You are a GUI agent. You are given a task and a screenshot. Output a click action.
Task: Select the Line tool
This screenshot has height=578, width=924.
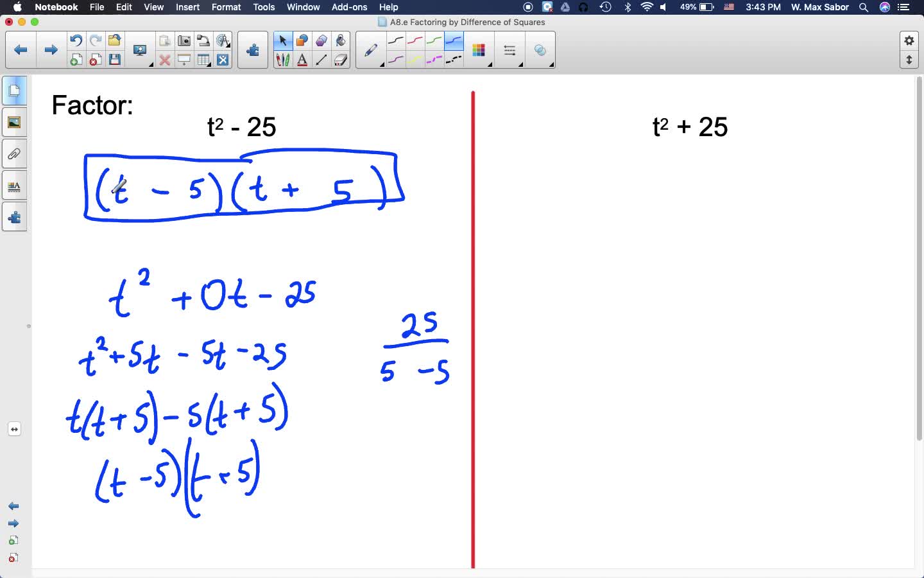321,60
